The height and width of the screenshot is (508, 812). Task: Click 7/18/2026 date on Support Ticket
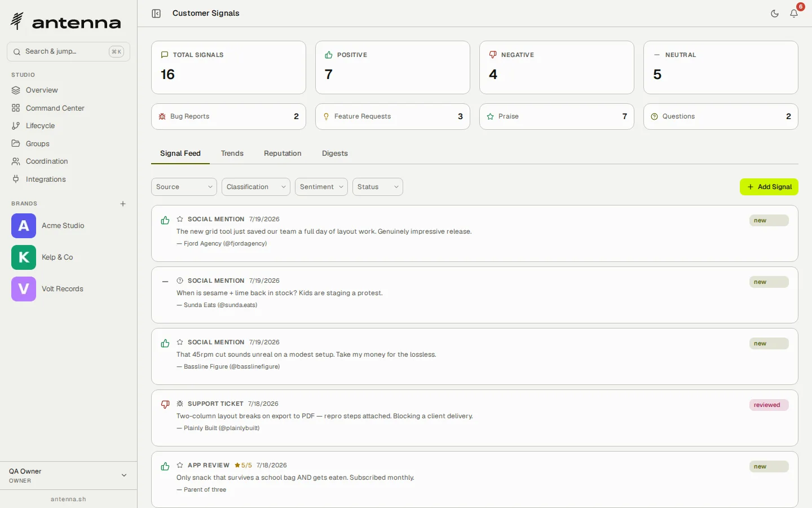point(263,404)
